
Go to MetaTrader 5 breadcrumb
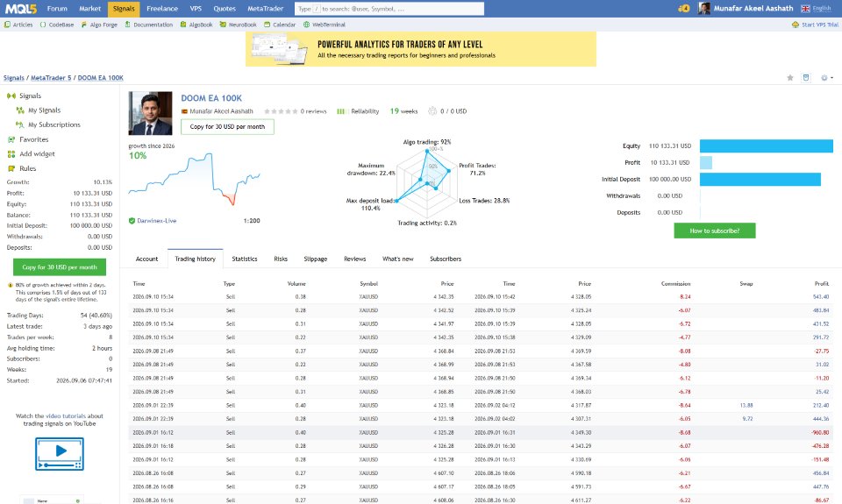pyautogui.click(x=51, y=78)
